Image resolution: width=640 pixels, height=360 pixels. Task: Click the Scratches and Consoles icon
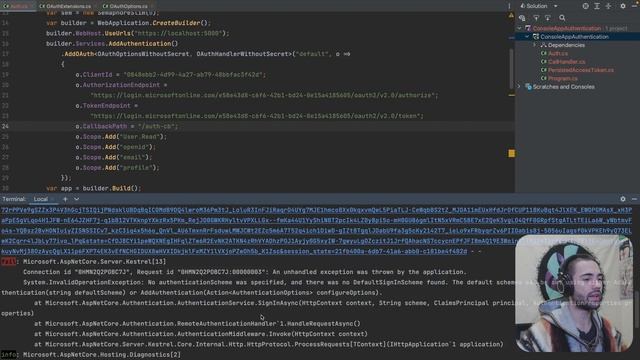(528, 87)
